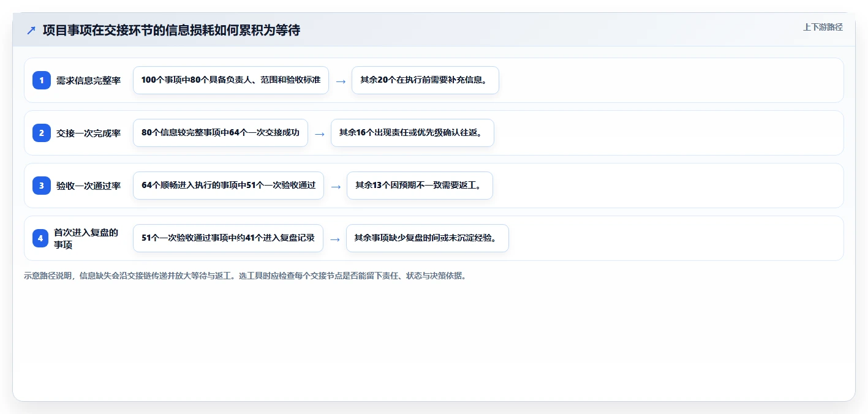Click the number 2 step badge
This screenshot has width=868, height=414.
42,133
